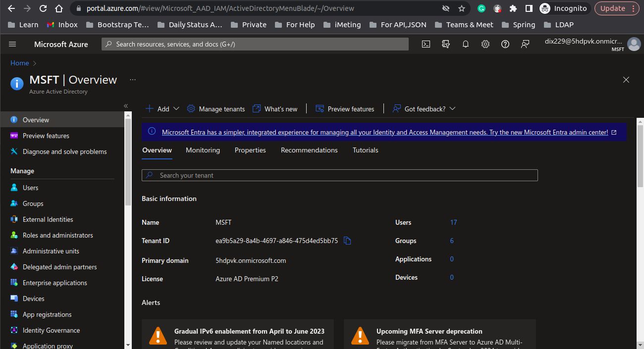Image resolution: width=644 pixels, height=349 pixels.
Task: Open the Microsoft Entra admin center link
Action: pos(389,132)
